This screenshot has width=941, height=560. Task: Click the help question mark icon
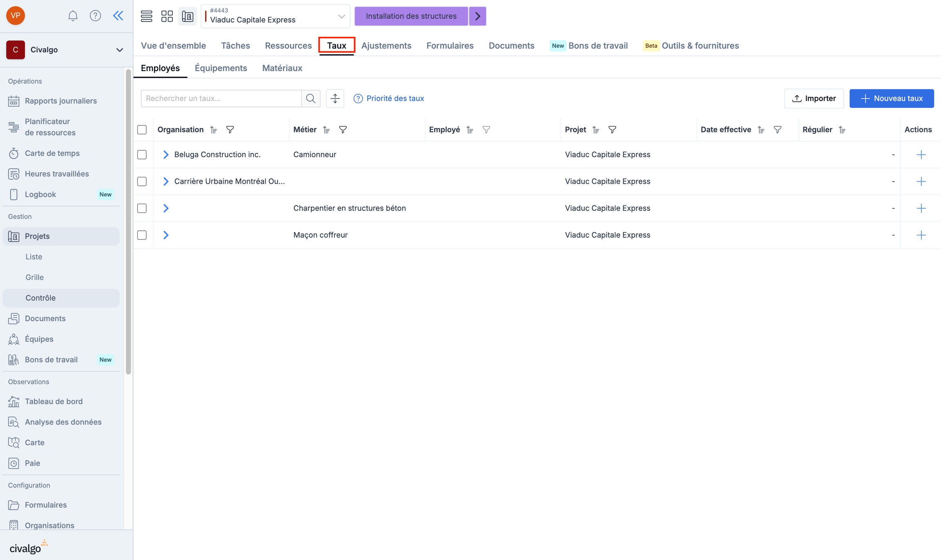(95, 16)
